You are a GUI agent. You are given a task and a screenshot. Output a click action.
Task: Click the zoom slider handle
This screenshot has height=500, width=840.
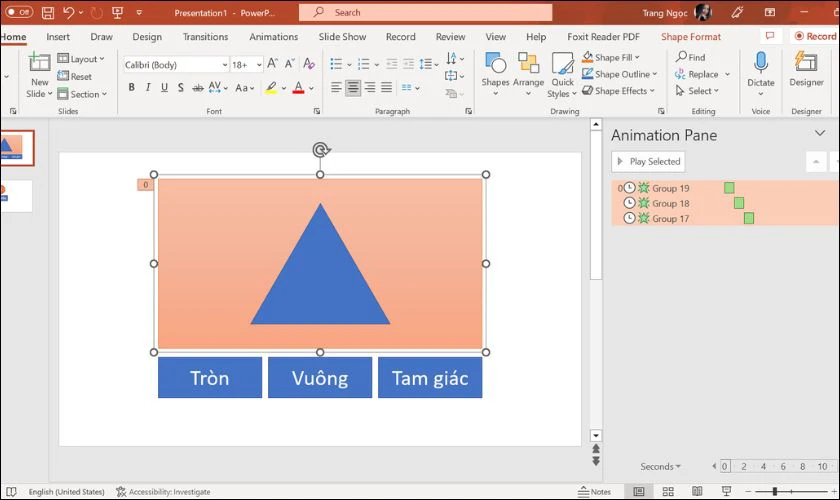pos(775,491)
